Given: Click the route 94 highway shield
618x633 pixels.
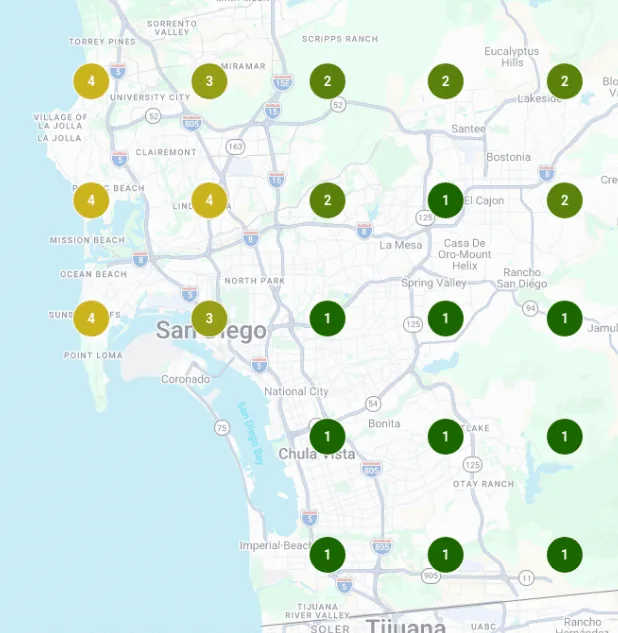Looking at the screenshot, I should click(x=530, y=309).
